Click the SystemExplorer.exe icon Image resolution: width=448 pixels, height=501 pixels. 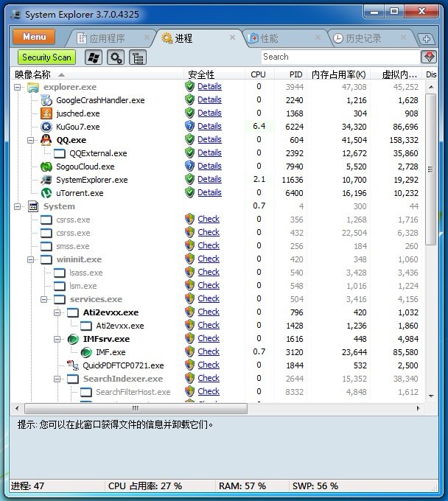[46, 180]
